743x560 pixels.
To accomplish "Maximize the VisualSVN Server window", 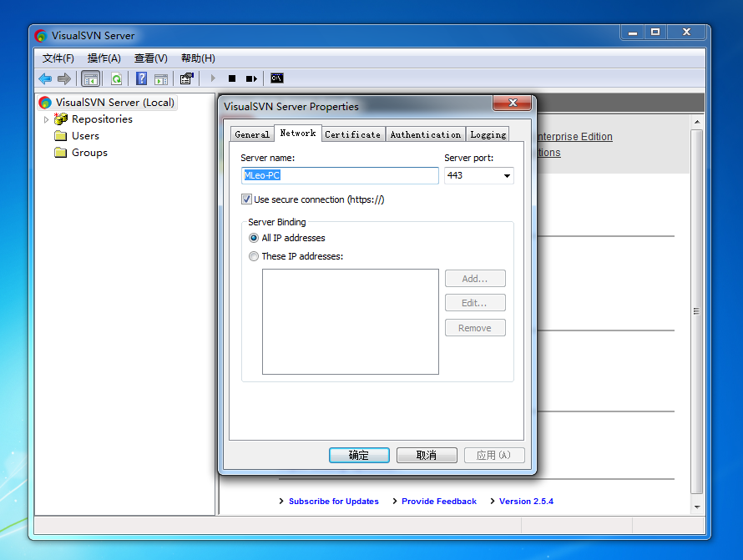I will coord(655,33).
